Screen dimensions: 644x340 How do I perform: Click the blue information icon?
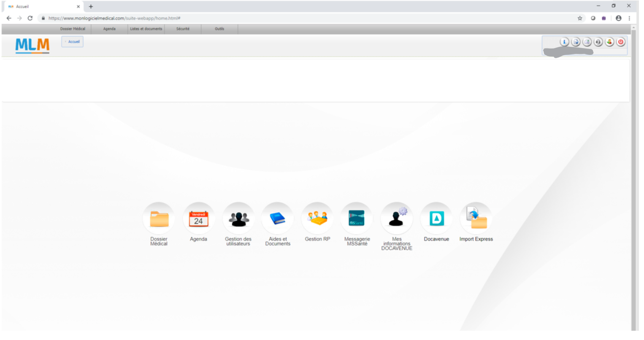click(564, 42)
